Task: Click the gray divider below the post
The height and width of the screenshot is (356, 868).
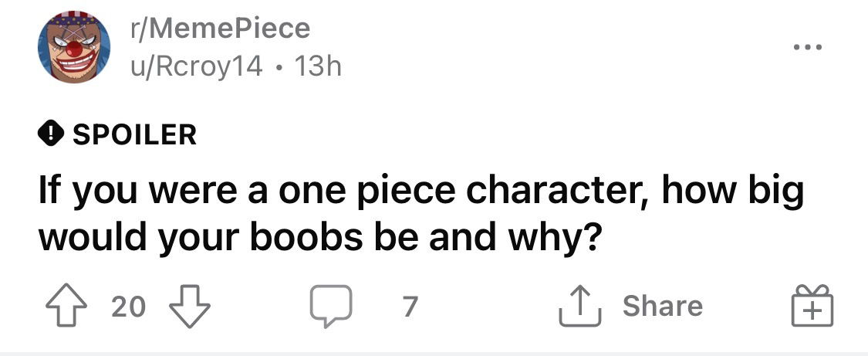Action: click(434, 353)
